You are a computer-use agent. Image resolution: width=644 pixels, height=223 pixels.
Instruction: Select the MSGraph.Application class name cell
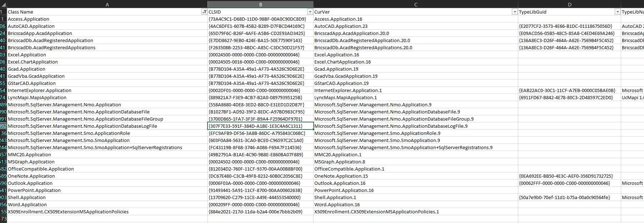click(107, 162)
